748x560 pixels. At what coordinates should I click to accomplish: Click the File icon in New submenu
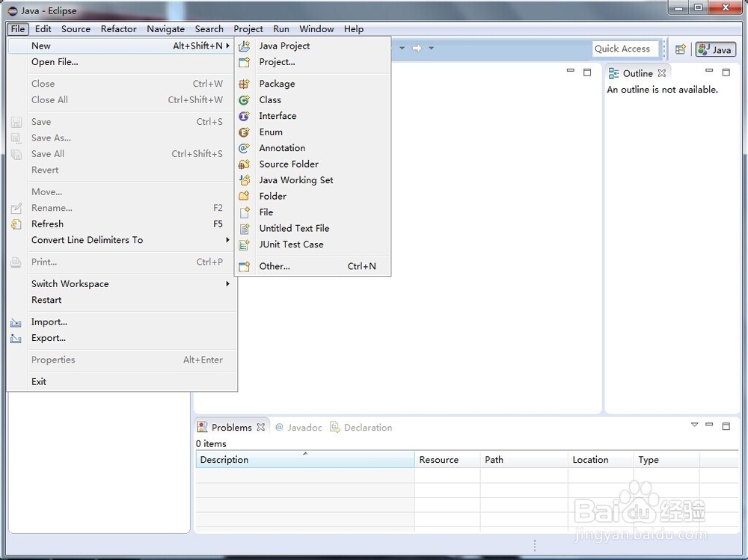245,212
